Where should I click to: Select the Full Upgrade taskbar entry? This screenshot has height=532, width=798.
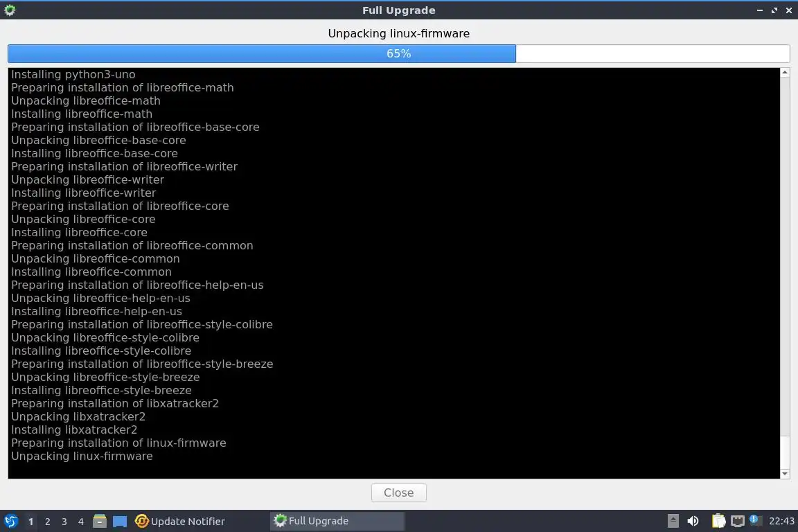(x=337, y=521)
